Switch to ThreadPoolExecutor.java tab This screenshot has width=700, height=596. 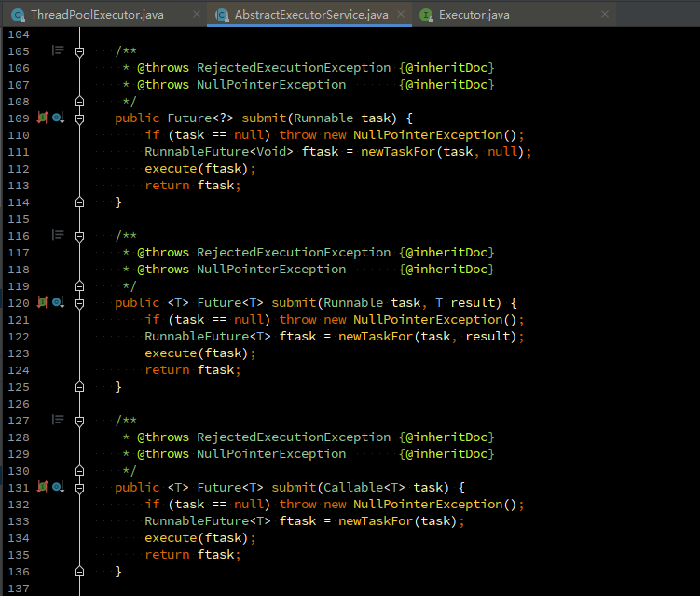[97, 15]
